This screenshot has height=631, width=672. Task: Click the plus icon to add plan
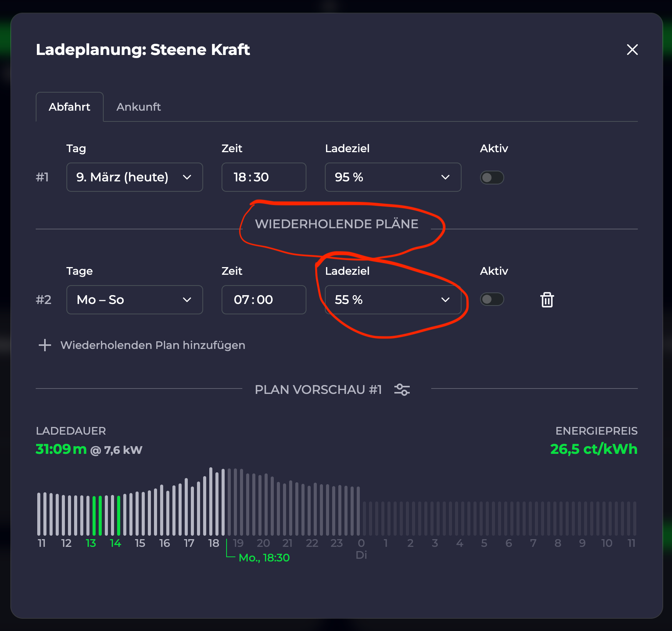(x=45, y=345)
